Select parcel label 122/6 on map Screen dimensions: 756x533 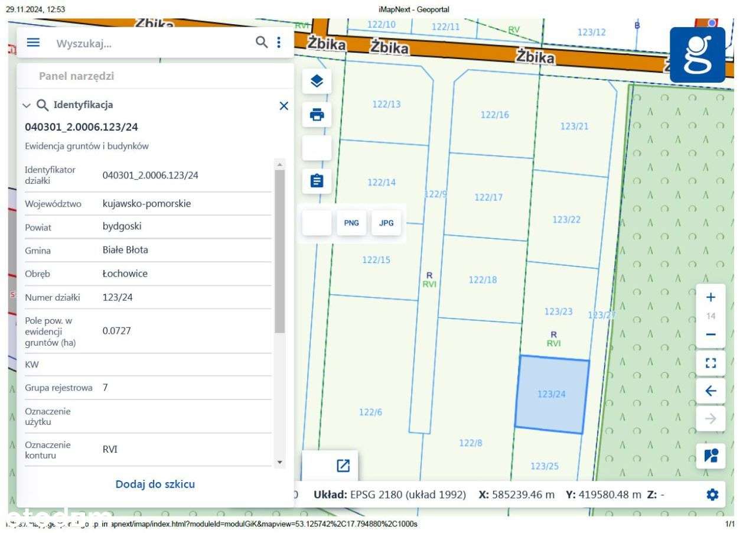(x=370, y=412)
